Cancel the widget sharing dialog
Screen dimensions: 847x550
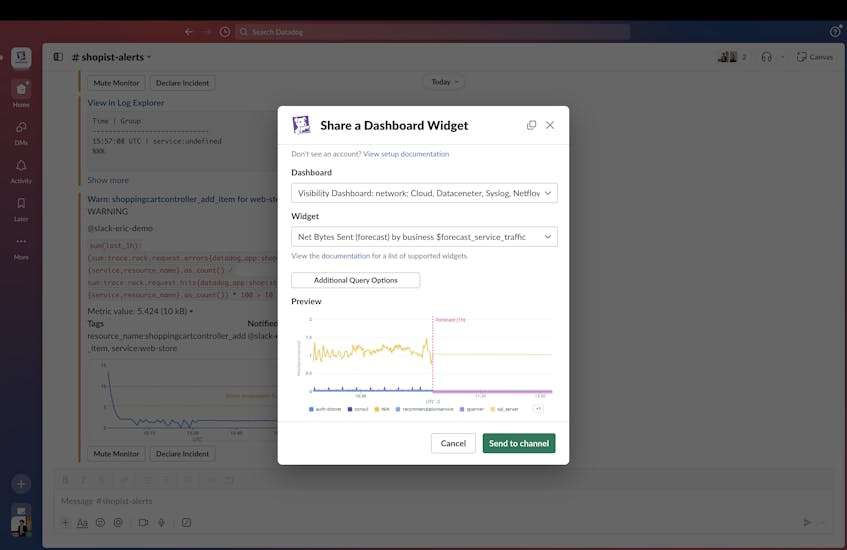click(x=453, y=443)
